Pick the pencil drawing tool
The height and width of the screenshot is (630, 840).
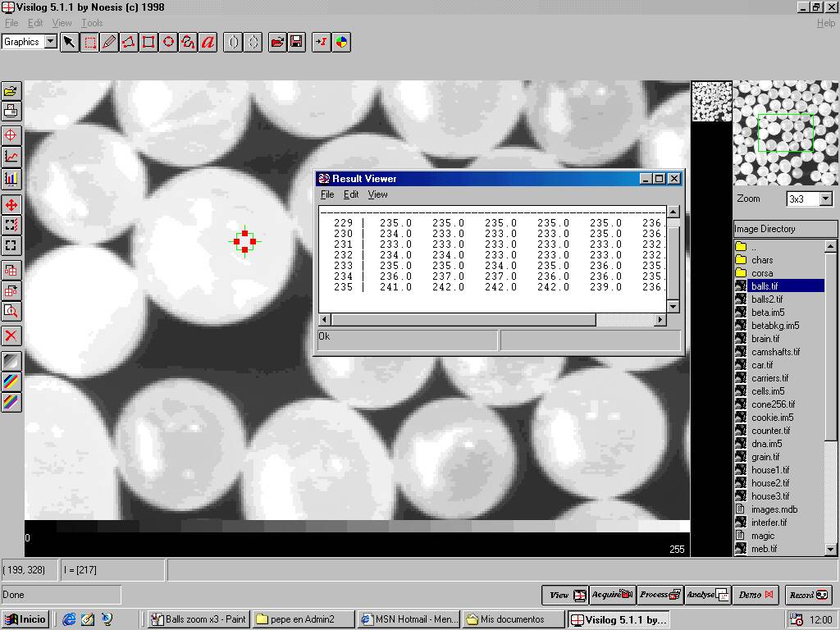pos(109,42)
